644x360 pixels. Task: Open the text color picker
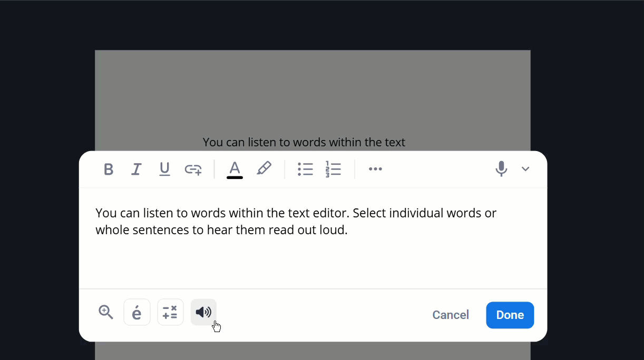point(235,169)
